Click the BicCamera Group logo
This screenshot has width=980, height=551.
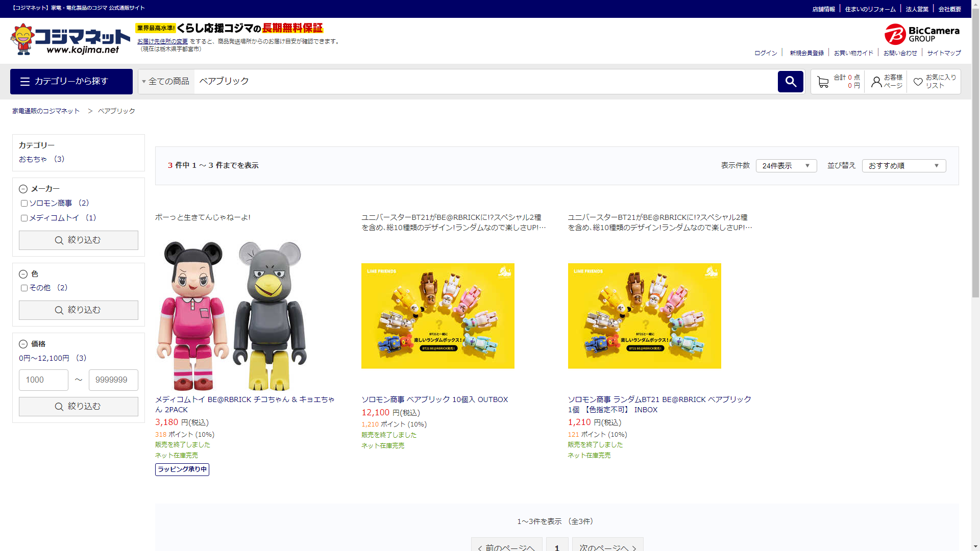(x=922, y=34)
